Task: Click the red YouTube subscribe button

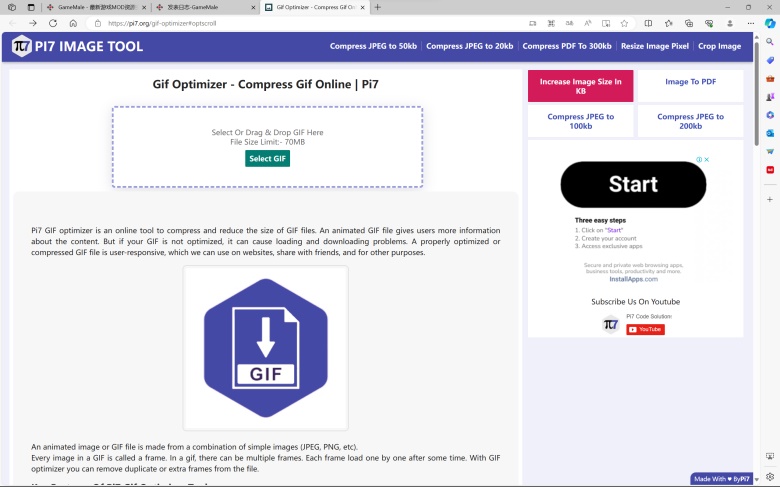Action: [645, 329]
